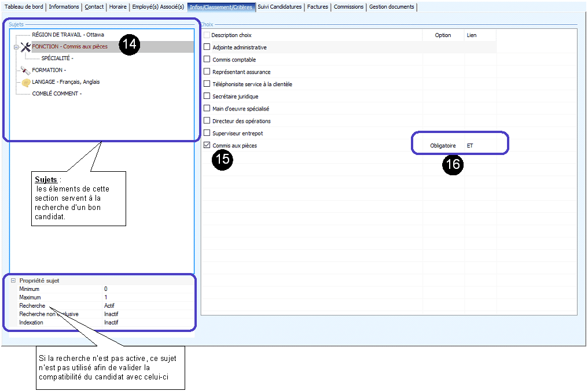Click the diploma icon beside FORMATION
Image resolution: width=588 pixels, height=391 pixels.
[25, 70]
